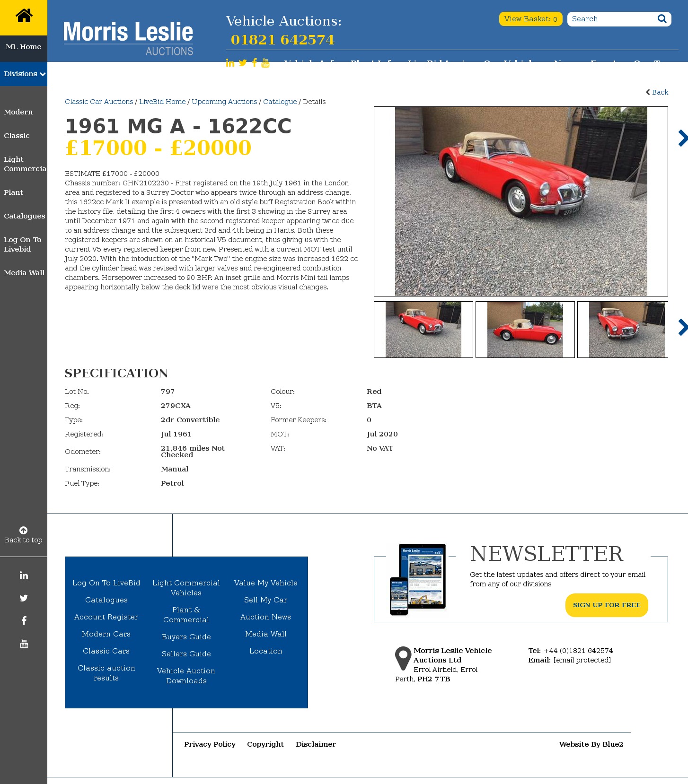
Task: Select the first car thumbnail
Action: (x=423, y=330)
